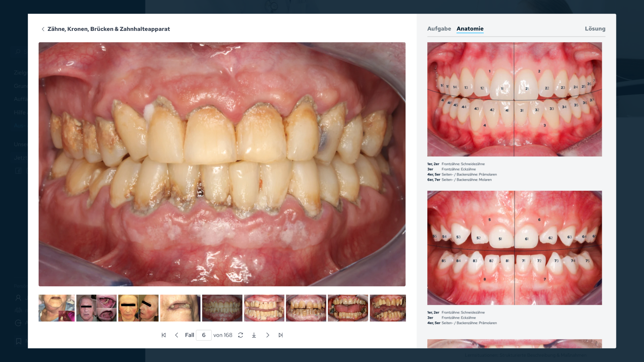This screenshot has height=362, width=644.
Task: Choose the fourth thumbnail showing closed lips
Action: [180, 308]
